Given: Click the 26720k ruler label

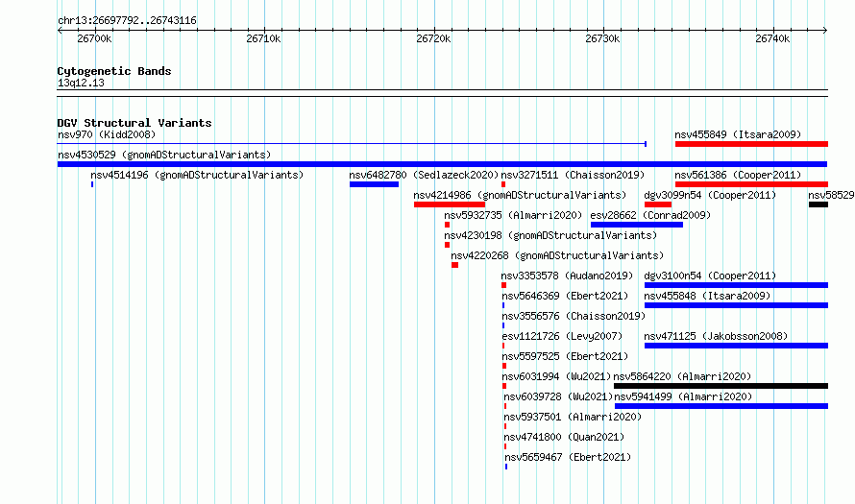Looking at the screenshot, I should click(x=433, y=38).
